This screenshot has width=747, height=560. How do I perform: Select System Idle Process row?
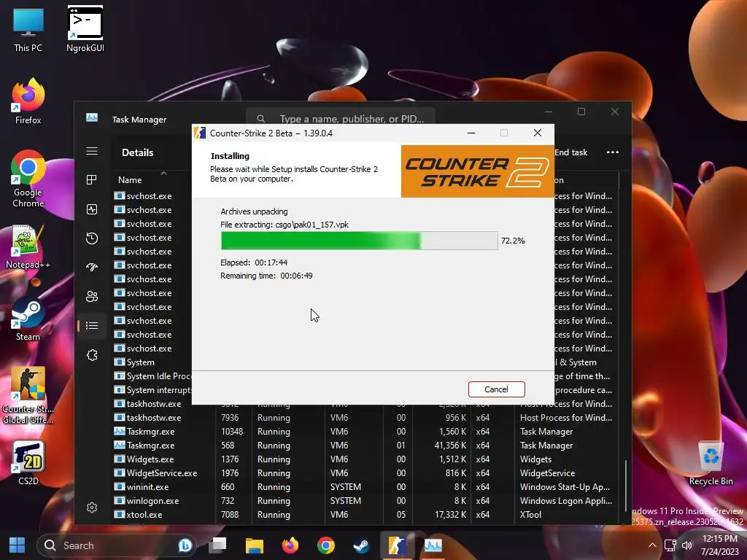[x=152, y=376]
